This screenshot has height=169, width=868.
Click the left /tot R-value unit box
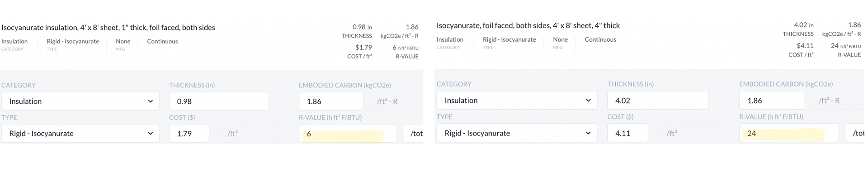point(413,133)
